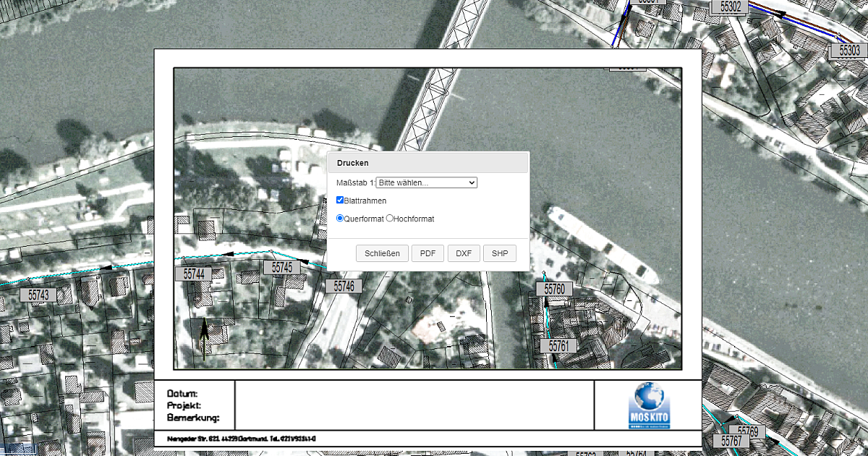Choose Hochformat page orientation
Screen dimensions: 868x456
click(390, 218)
